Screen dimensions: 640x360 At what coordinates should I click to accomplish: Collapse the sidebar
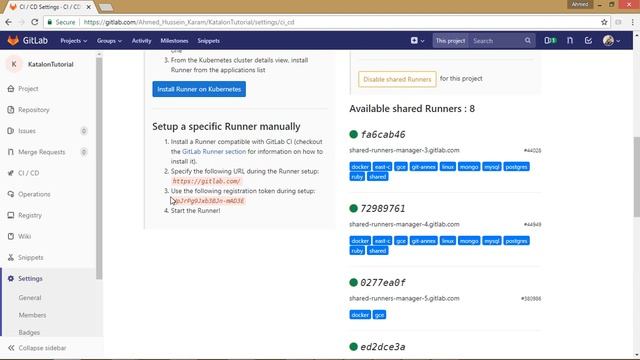(x=37, y=348)
